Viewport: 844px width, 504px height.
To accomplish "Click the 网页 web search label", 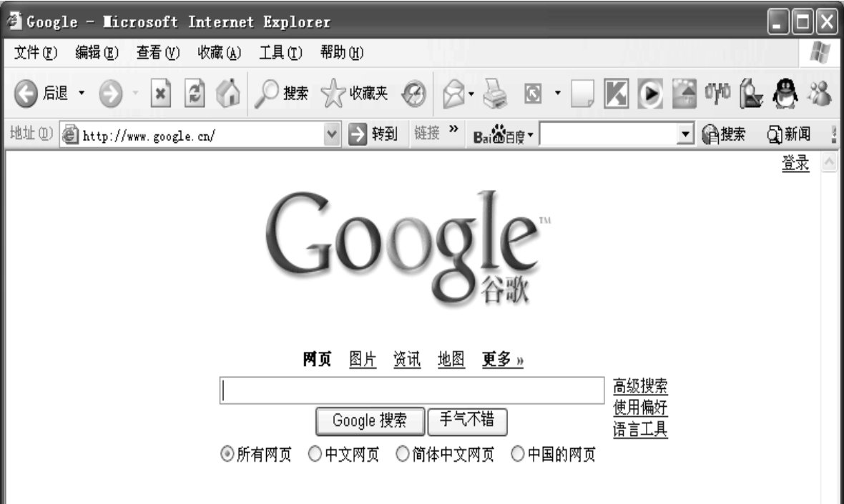I will coord(317,359).
